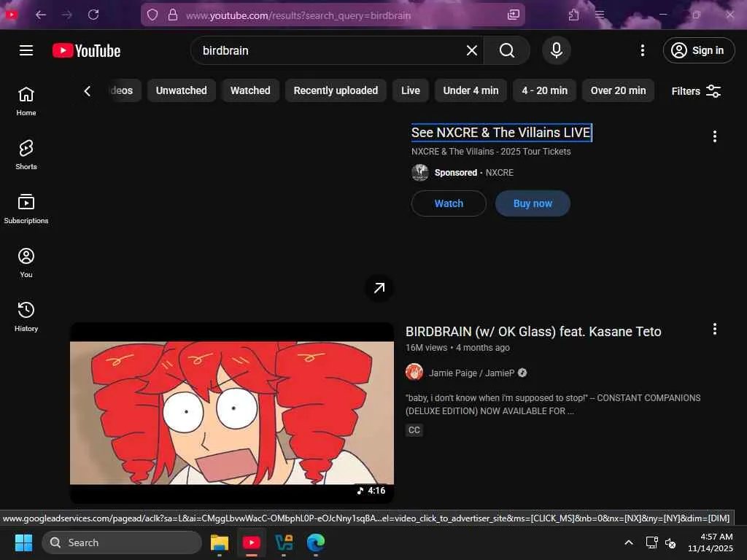The height and width of the screenshot is (560, 747).
Task: Click the NXCRE advertiser name
Action: pyautogui.click(x=499, y=172)
